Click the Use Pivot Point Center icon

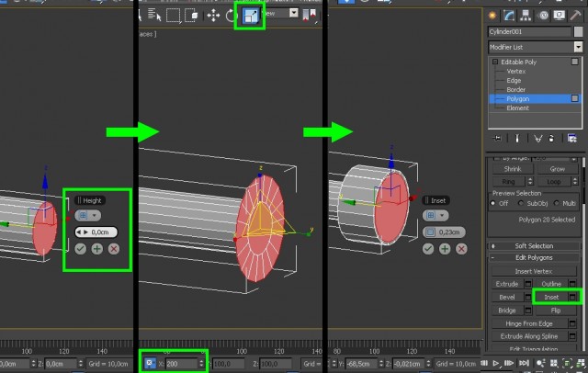pyautogui.click(x=309, y=15)
